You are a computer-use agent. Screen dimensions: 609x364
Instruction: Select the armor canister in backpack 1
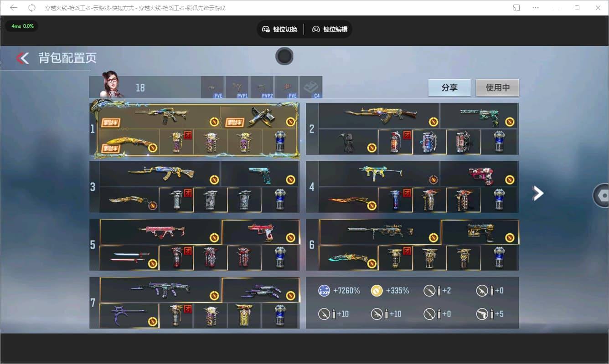pos(280,142)
